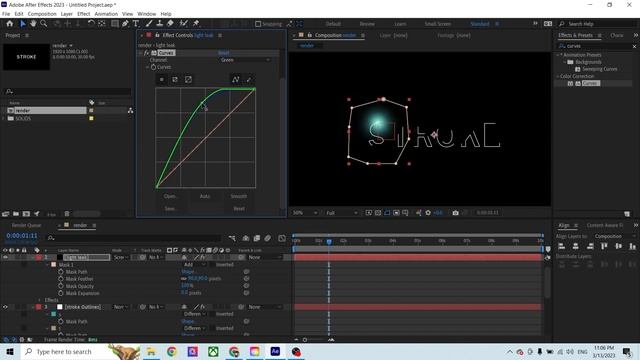Enable the Snapping checkbox
The height and width of the screenshot is (360, 640).
(258, 24)
